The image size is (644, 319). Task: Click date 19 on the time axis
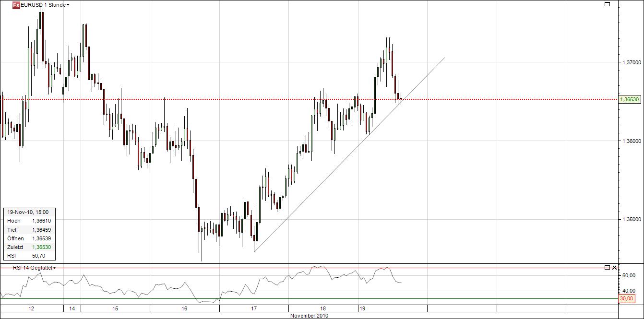click(x=363, y=308)
